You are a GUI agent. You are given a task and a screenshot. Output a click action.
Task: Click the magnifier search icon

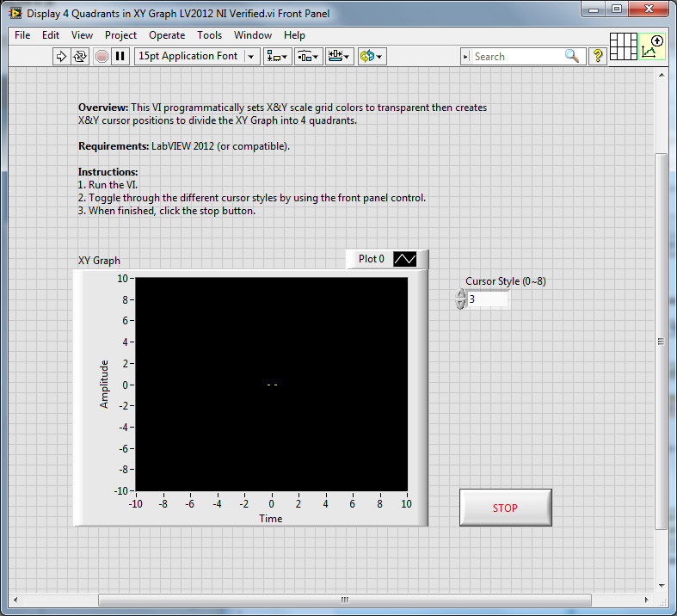tap(572, 56)
